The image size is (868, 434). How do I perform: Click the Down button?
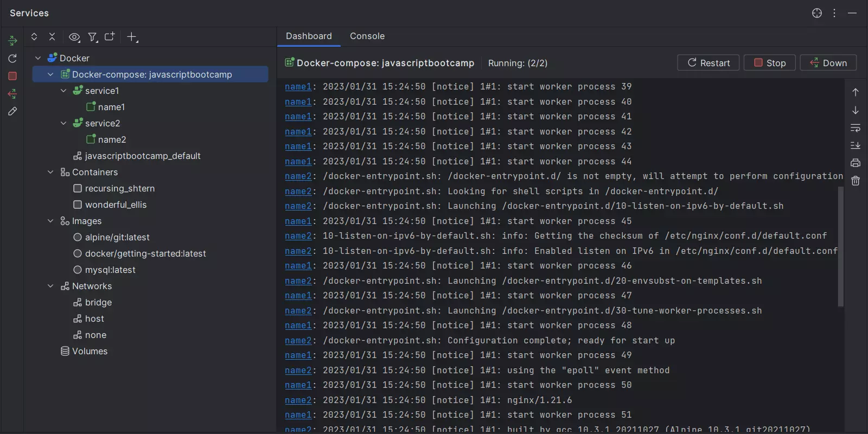click(x=828, y=63)
